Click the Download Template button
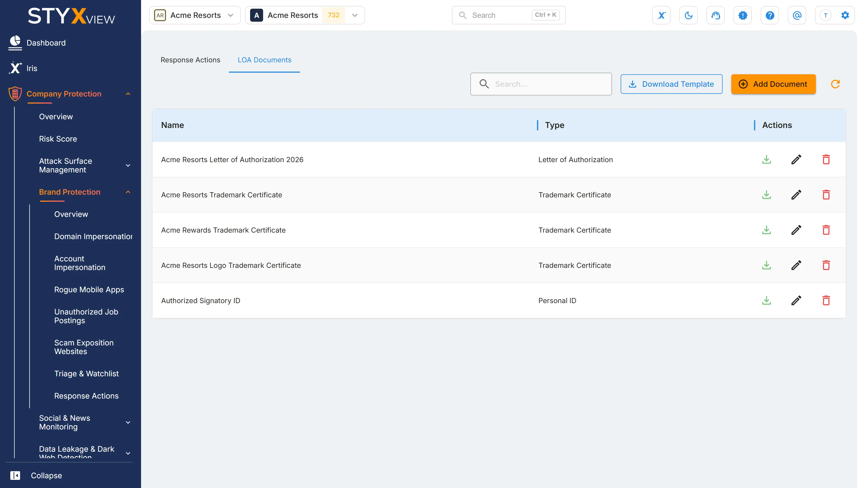The width and height of the screenshot is (868, 488). pyautogui.click(x=671, y=84)
